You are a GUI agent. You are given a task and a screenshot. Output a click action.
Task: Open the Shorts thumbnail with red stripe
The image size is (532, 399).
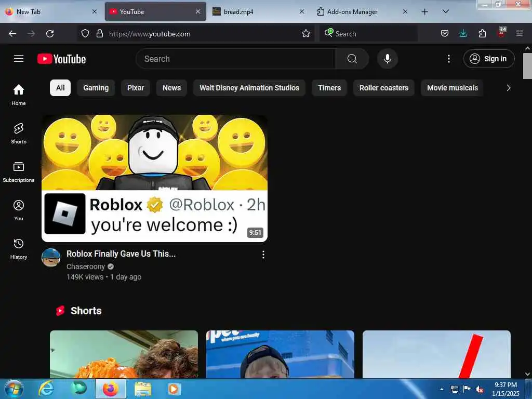click(436, 354)
